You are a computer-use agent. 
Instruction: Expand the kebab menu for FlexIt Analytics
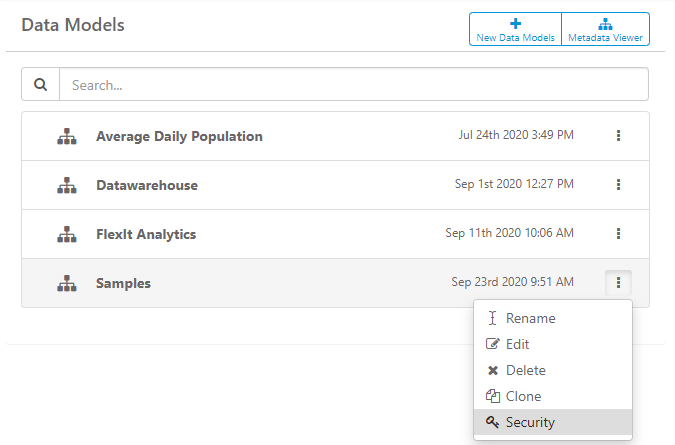[618, 234]
